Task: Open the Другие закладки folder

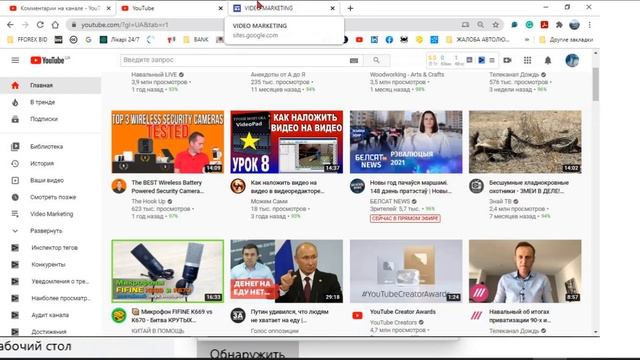Action: [x=566, y=40]
